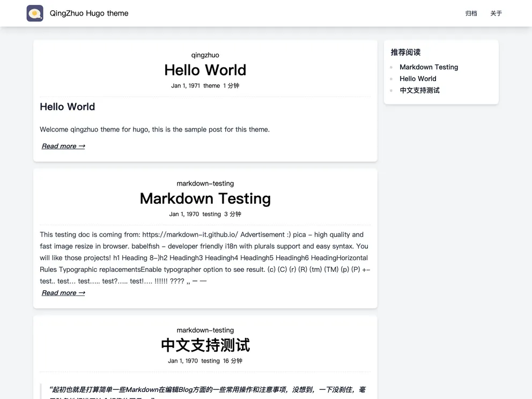
Task: Select markdown-testing category above 中文支持测试 title
Action: 205,330
